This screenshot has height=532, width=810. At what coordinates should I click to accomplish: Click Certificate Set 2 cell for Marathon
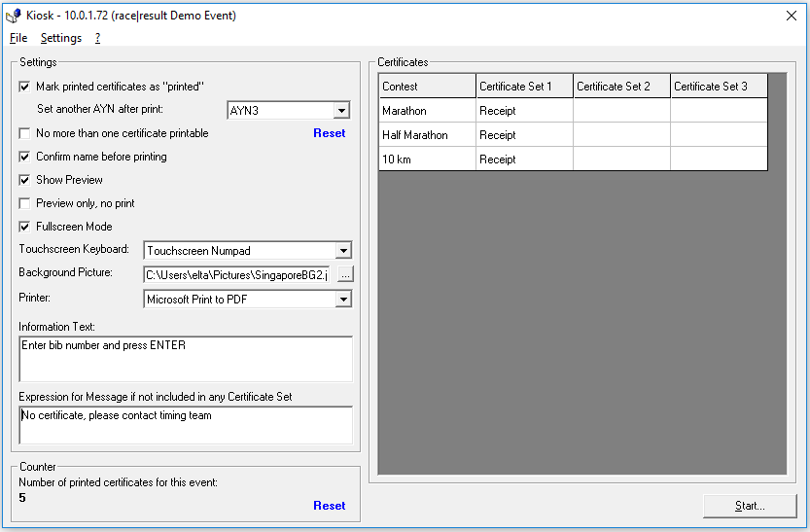[x=622, y=111]
